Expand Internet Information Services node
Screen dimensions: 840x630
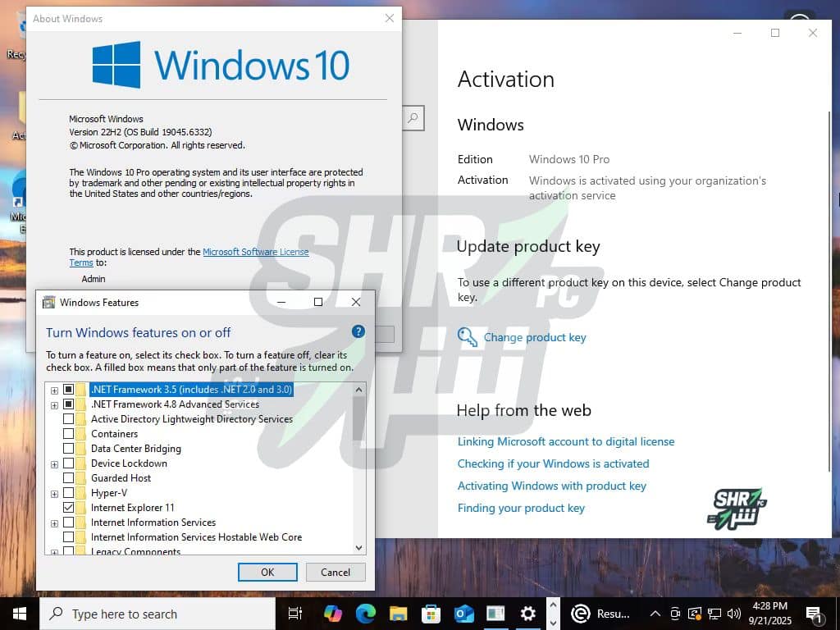tap(54, 523)
